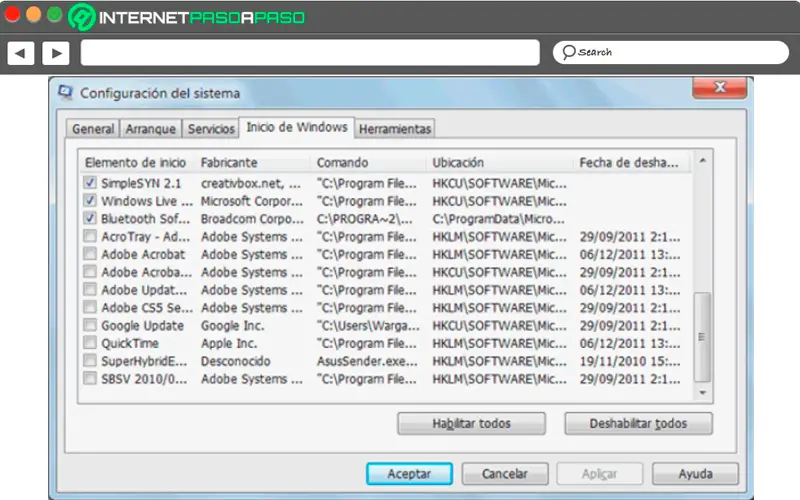This screenshot has width=800, height=500.
Task: Uncheck the Bluetooth Software startup item
Action: (x=90, y=218)
